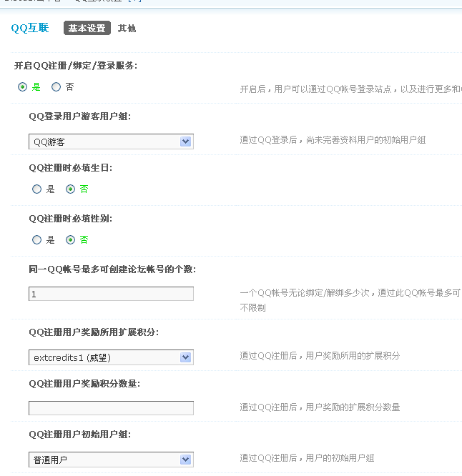462x476 pixels.
Task: Click the arrow button on 普通用户 select
Action: (186, 460)
